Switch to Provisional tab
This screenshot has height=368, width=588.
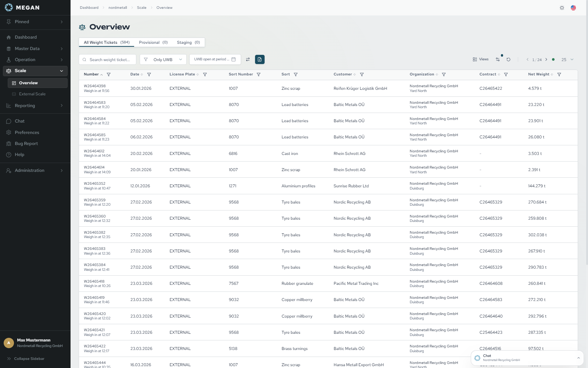pyautogui.click(x=153, y=42)
